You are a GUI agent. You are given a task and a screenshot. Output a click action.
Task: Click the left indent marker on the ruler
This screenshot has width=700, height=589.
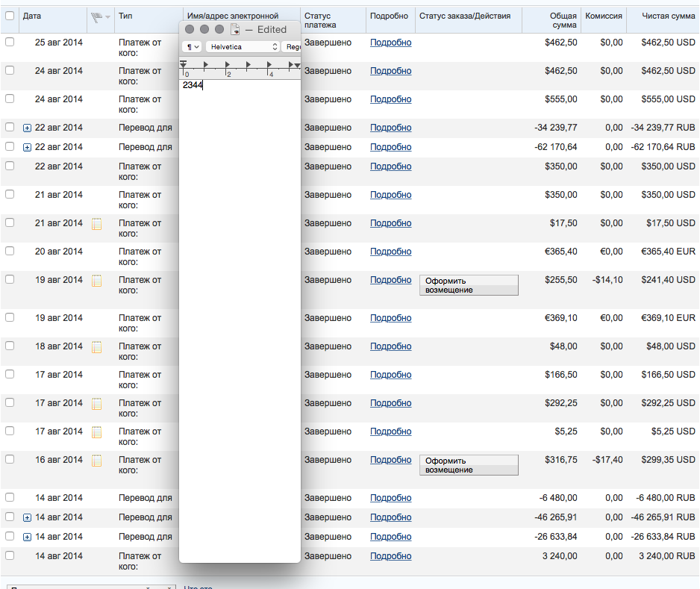pyautogui.click(x=184, y=66)
